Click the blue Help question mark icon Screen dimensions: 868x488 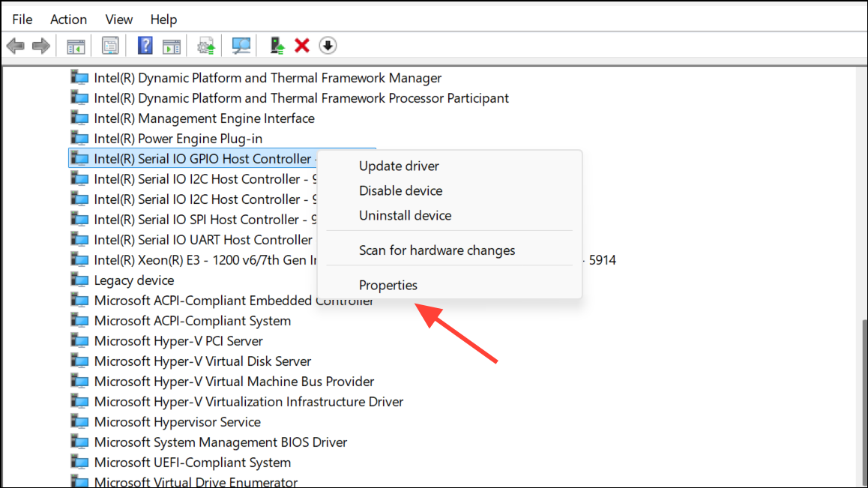tap(145, 46)
